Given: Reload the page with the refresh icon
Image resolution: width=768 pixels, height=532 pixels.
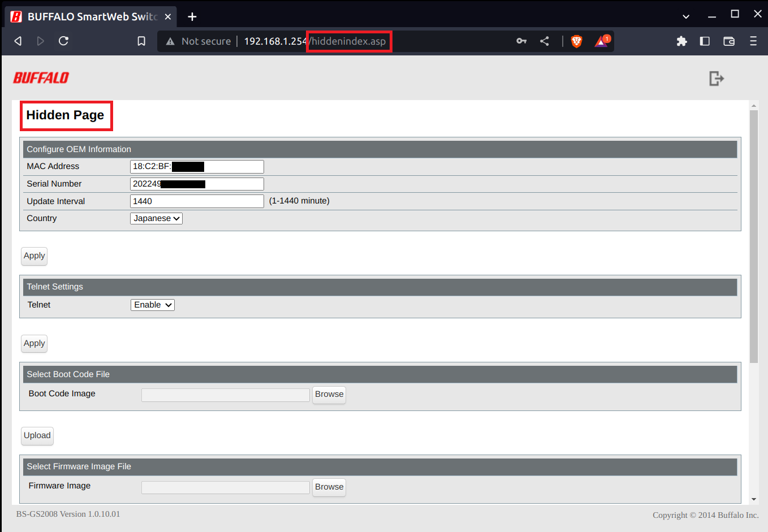Looking at the screenshot, I should pyautogui.click(x=63, y=41).
